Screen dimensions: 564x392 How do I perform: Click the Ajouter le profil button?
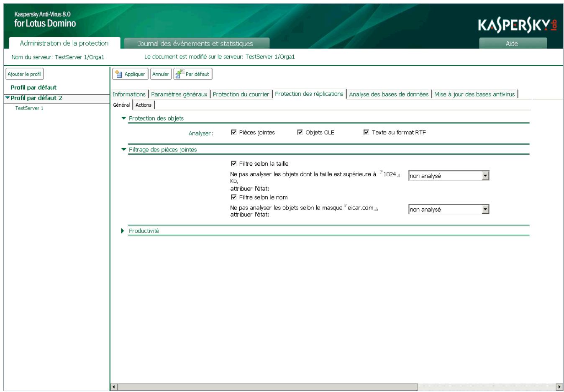coord(25,74)
